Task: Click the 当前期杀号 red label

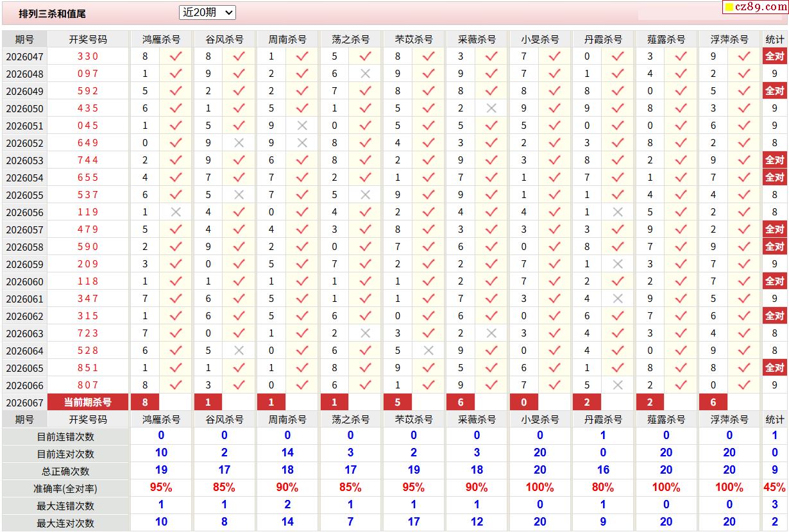Action: coord(88,403)
